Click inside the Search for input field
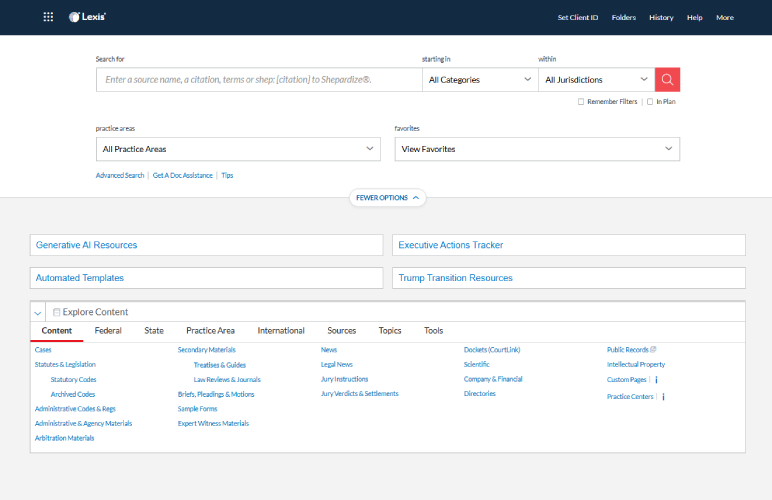The height and width of the screenshot is (500, 772). (x=259, y=80)
